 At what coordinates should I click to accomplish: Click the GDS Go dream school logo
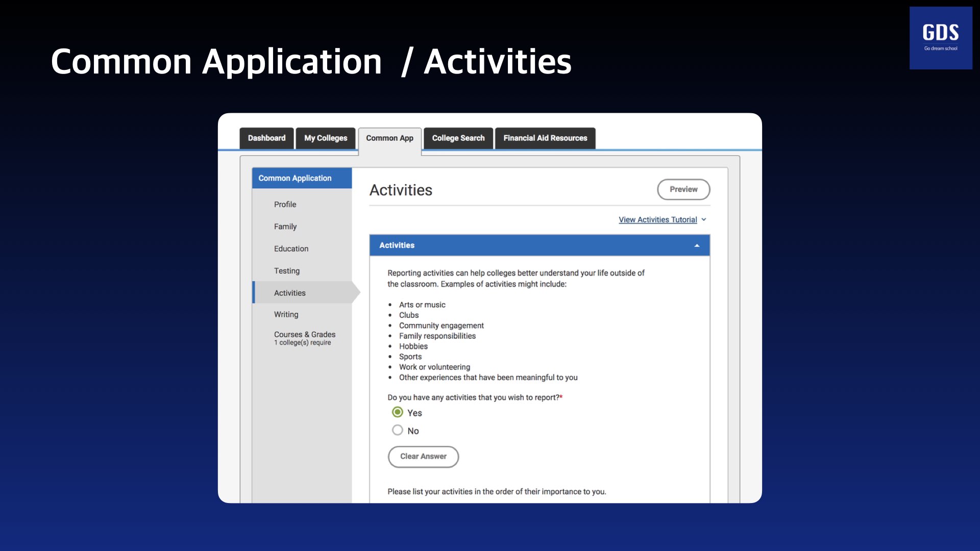(941, 38)
